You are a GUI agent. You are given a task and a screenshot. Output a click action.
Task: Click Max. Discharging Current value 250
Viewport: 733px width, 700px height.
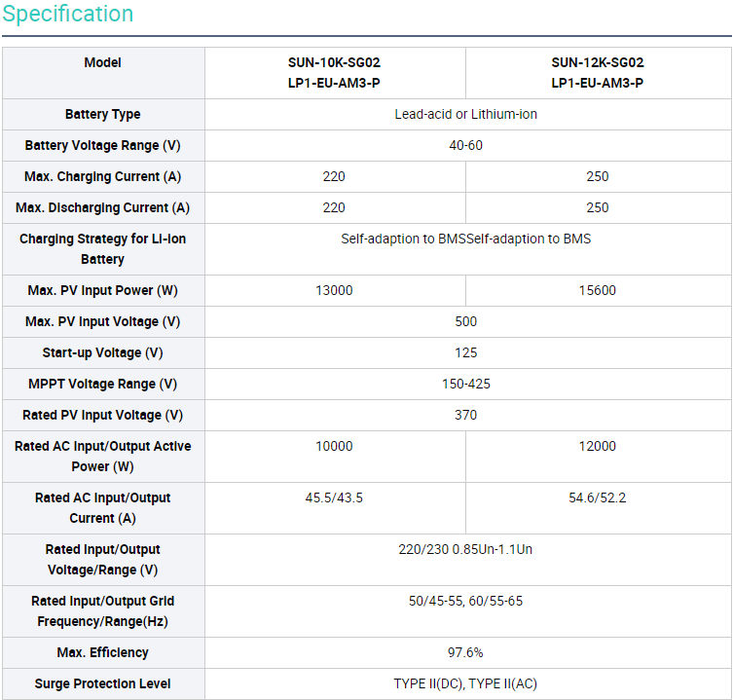pyautogui.click(x=597, y=208)
